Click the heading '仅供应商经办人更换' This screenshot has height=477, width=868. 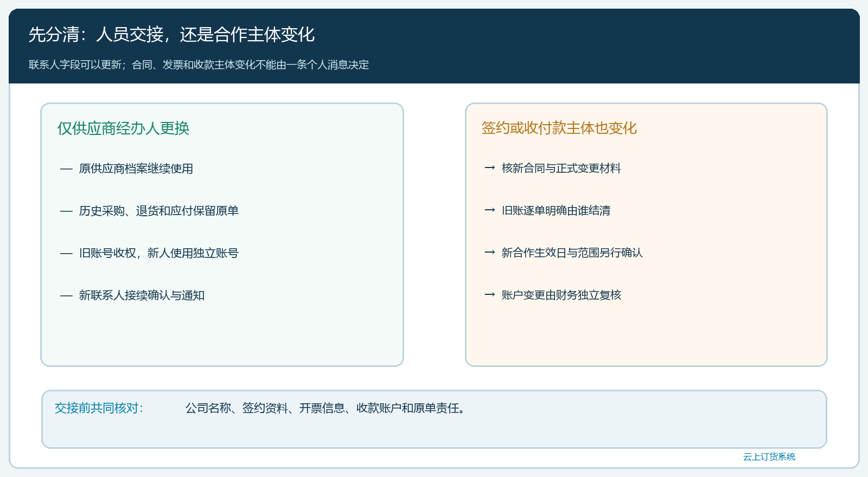click(x=123, y=128)
